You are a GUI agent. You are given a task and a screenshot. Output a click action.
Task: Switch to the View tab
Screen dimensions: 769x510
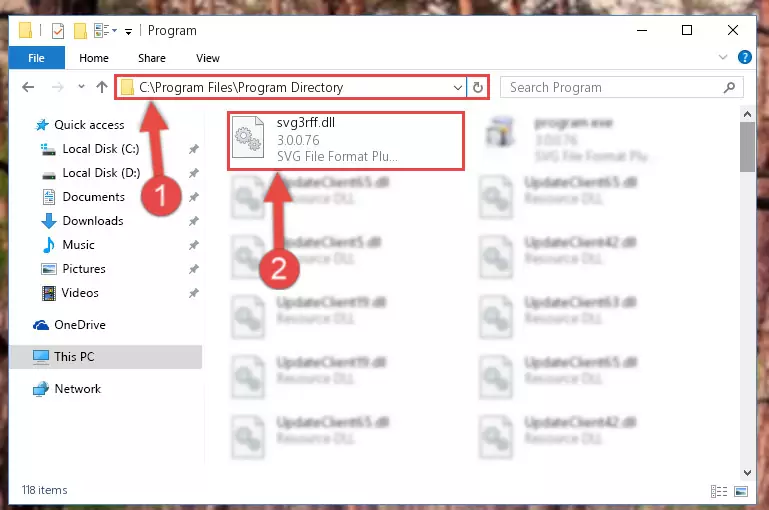(207, 58)
